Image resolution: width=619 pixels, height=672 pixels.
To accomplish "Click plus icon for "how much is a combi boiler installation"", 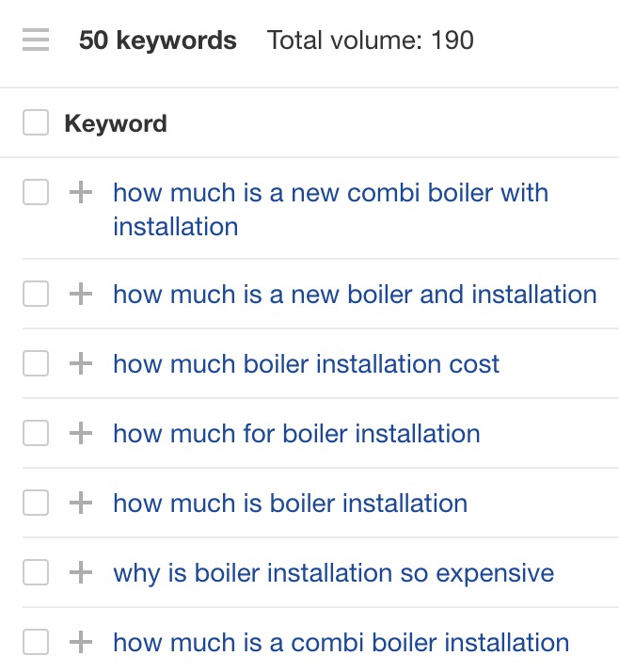I will point(82,643).
